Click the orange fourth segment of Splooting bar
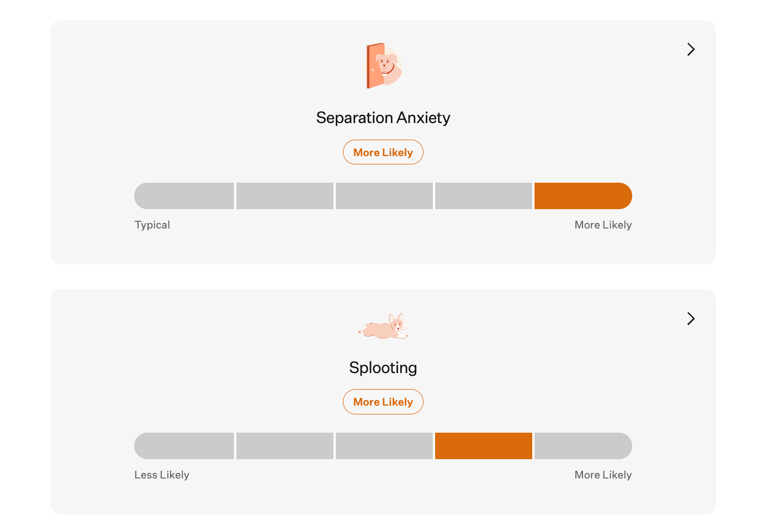This screenshot has width=773, height=532. point(483,446)
